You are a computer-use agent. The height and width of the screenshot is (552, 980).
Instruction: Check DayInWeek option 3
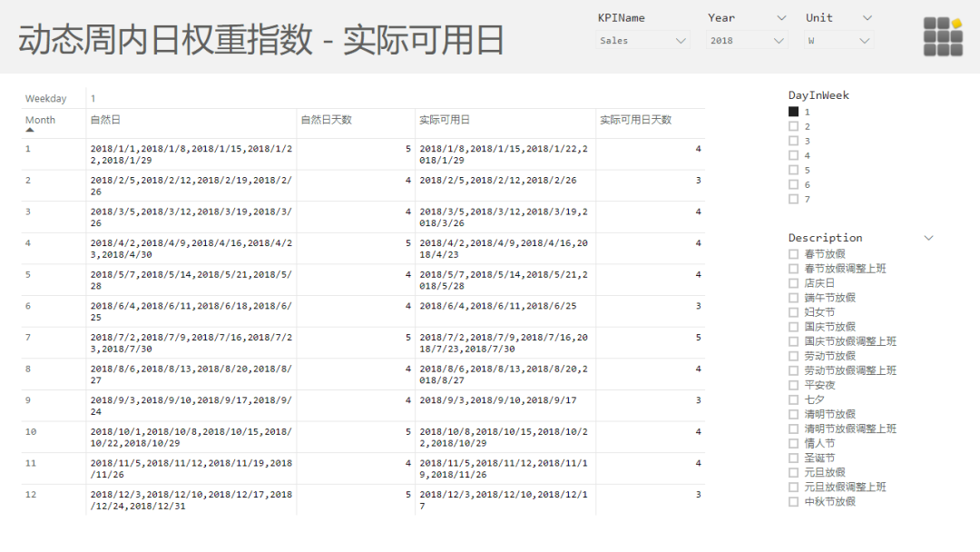point(794,141)
